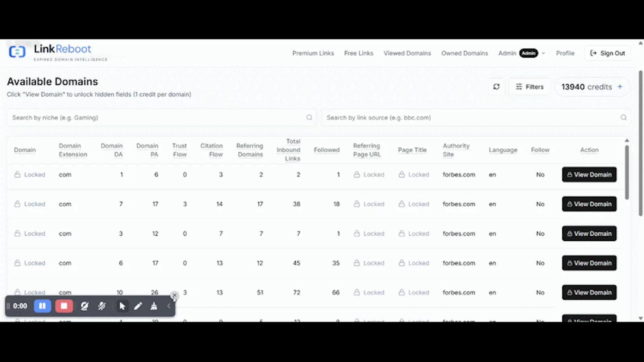Viewport: 644px width, 362px height.
Task: Sort by Domain DA column header
Action: pyautogui.click(x=112, y=150)
